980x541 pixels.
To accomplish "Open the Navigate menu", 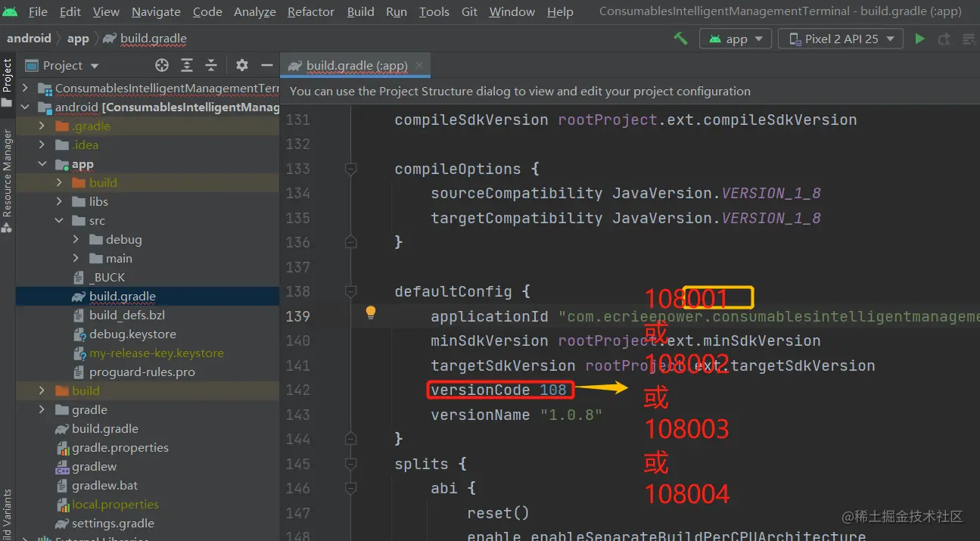I will [157, 11].
